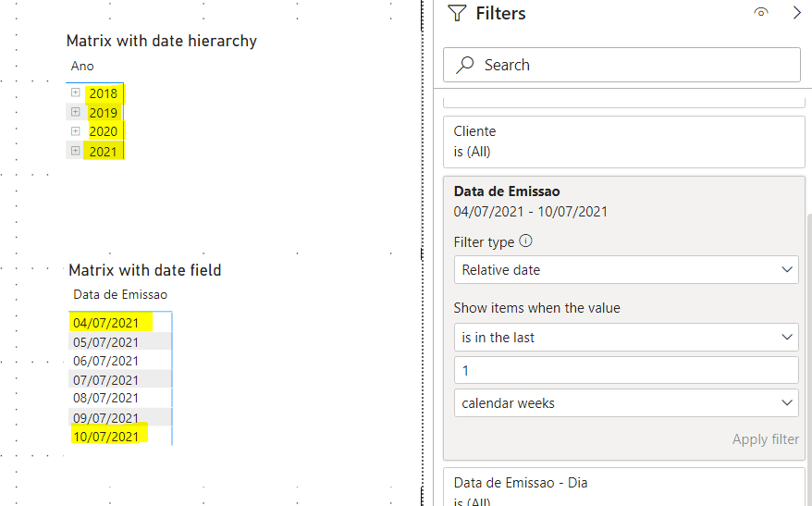Click the 04/07/2021 - 10/07/2021 filter summary
This screenshot has width=812, height=506.
pyautogui.click(x=530, y=211)
